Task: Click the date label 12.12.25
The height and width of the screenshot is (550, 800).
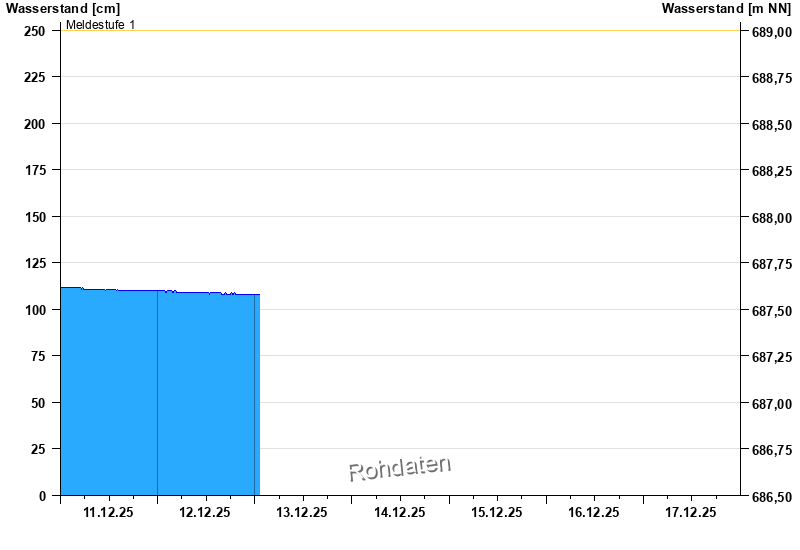Action: coord(205,512)
